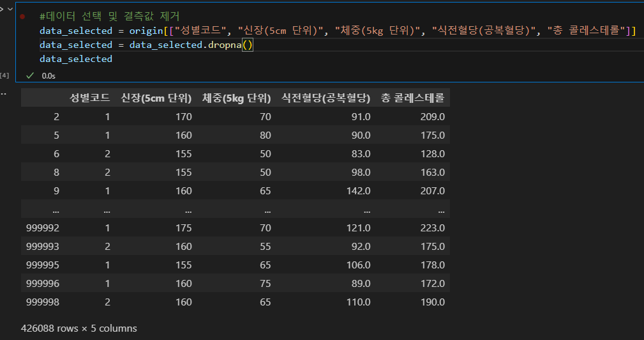Viewport: 644px width, 340px height.
Task: Click the weight value 75 in row 999996
Action: 266,283
